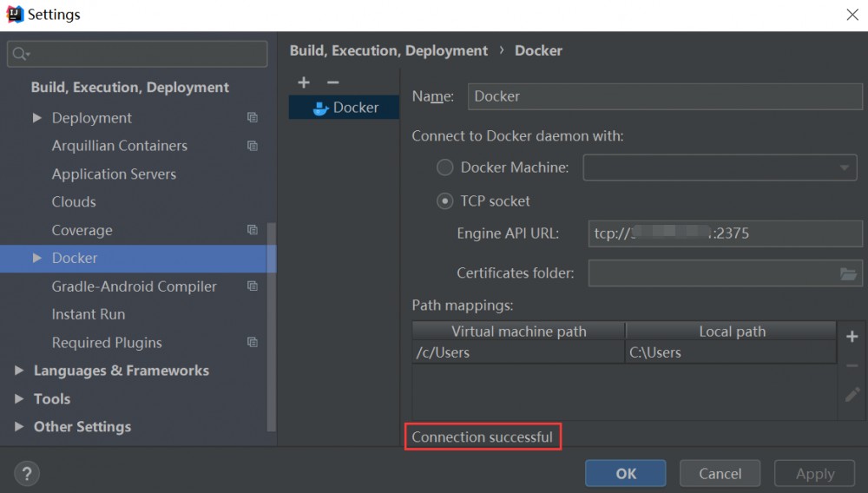Viewport: 868px width, 493px height.
Task: Click the OK button
Action: coord(626,474)
